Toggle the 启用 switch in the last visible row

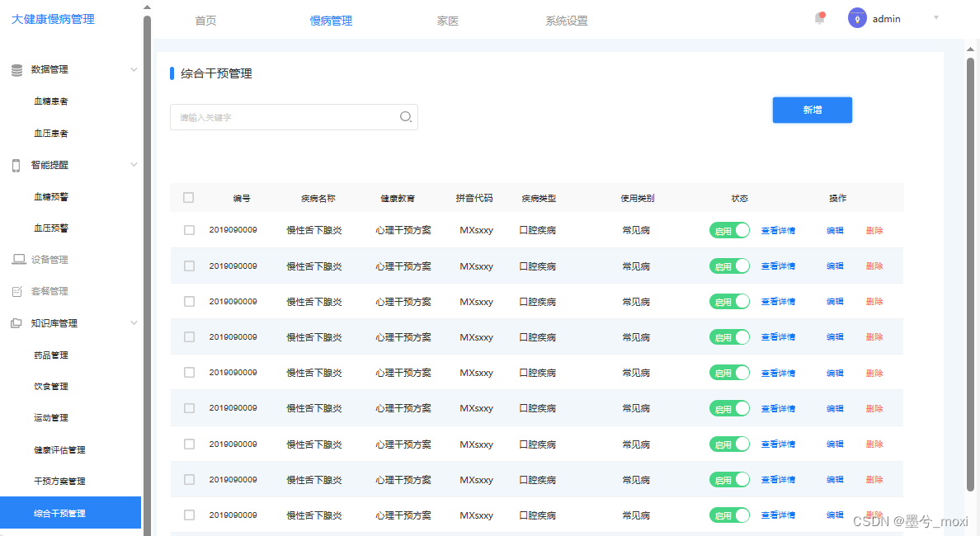click(729, 515)
